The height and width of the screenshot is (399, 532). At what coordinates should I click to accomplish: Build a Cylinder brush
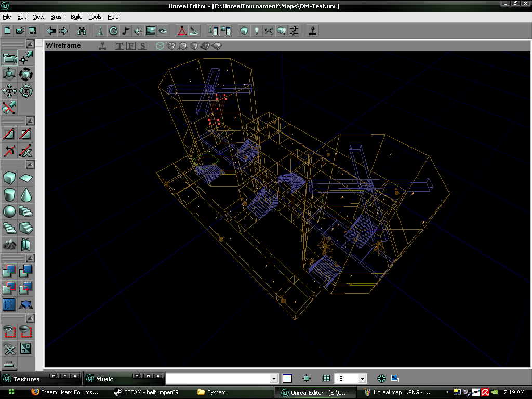click(9, 195)
